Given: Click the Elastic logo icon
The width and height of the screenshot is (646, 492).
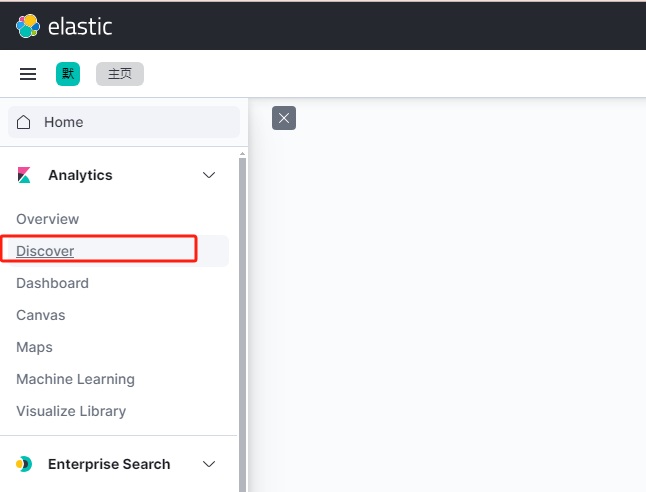Looking at the screenshot, I should pos(28,26).
